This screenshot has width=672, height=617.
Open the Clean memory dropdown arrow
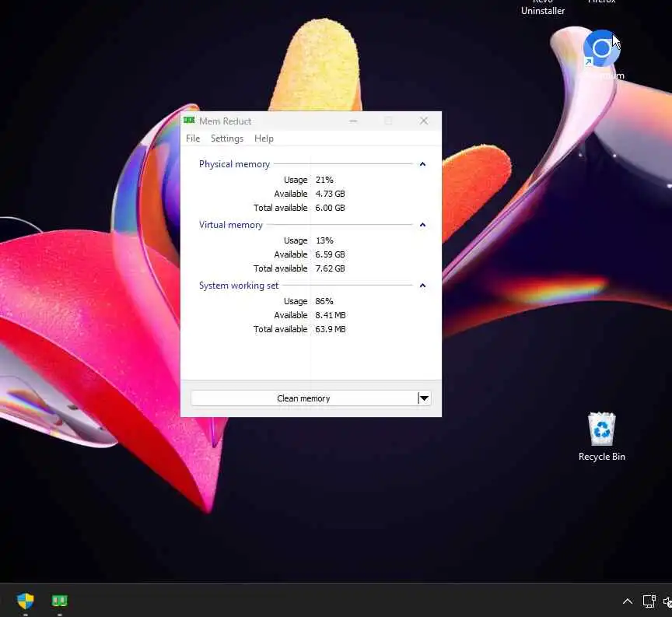click(x=425, y=398)
